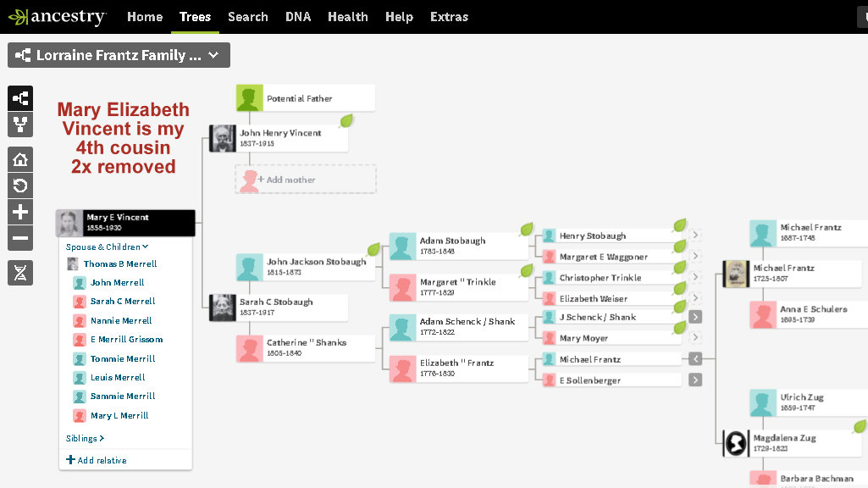
Task: Zoom in with the plus icon
Action: [20, 212]
